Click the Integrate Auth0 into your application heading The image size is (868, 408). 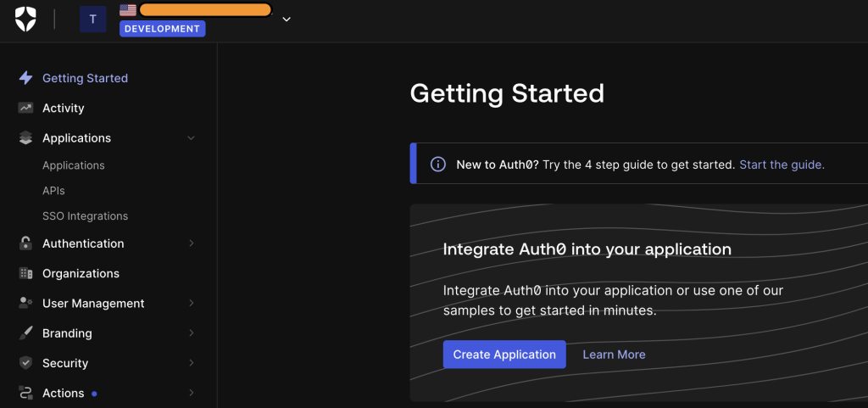click(x=587, y=249)
